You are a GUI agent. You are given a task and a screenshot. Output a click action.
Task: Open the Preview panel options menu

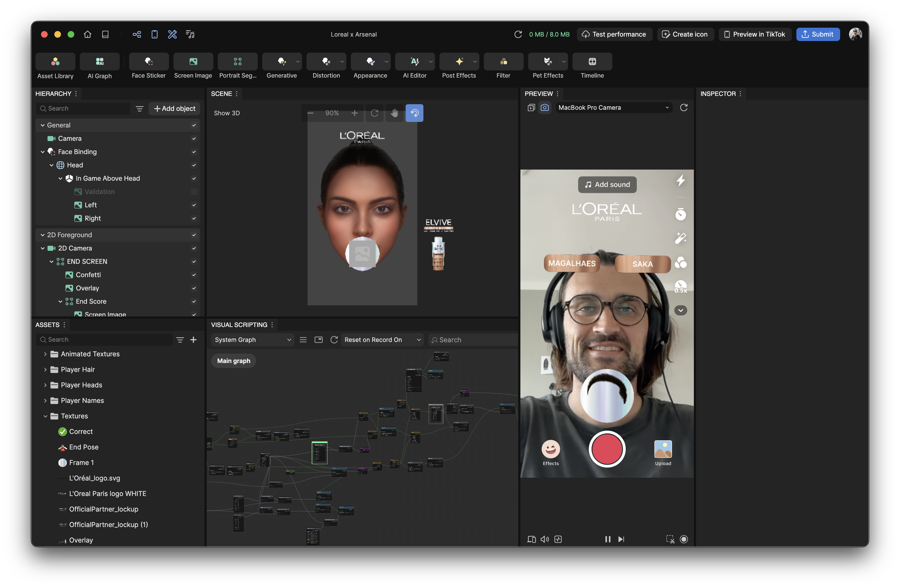coord(558,93)
